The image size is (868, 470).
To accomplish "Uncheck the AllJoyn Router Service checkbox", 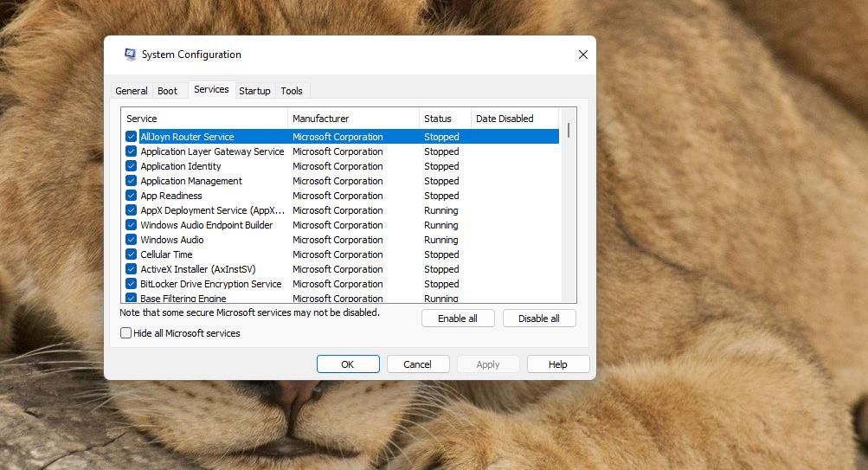I will [132, 137].
